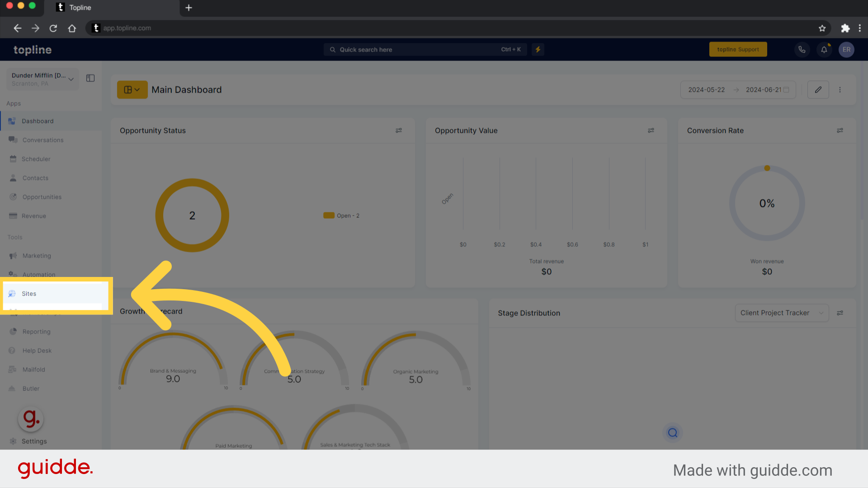Click the Opportunity Status donut chart
Image resolution: width=868 pixels, height=488 pixels.
192,215
